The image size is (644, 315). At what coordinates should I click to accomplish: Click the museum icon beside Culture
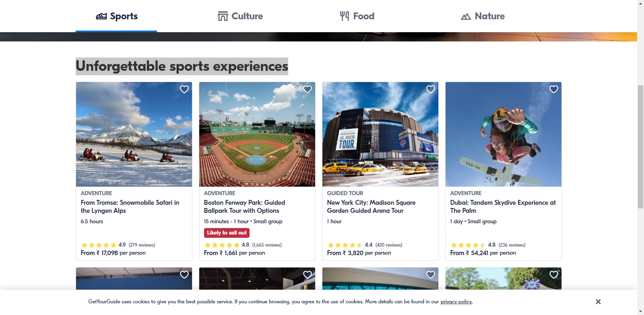(223, 16)
